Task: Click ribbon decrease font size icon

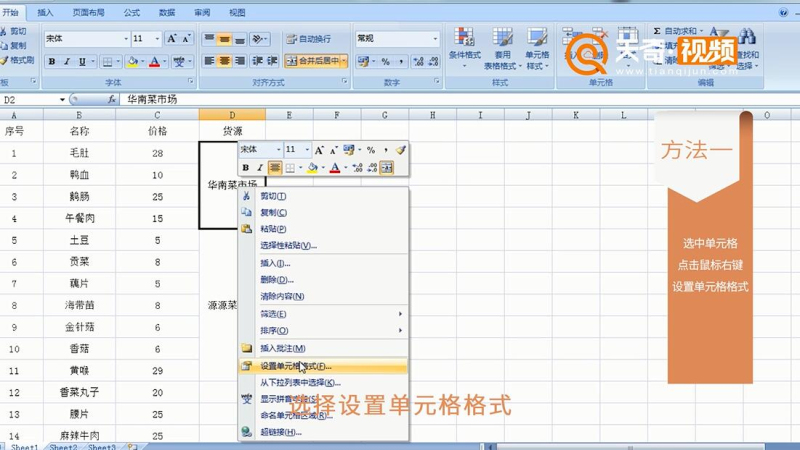Action: tap(186, 39)
